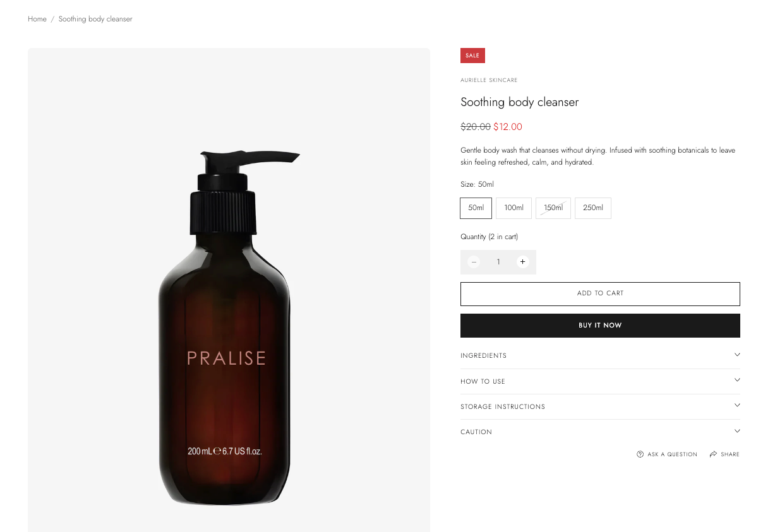Click the red SALE badge
This screenshot has width=775, height=532.
tap(472, 56)
